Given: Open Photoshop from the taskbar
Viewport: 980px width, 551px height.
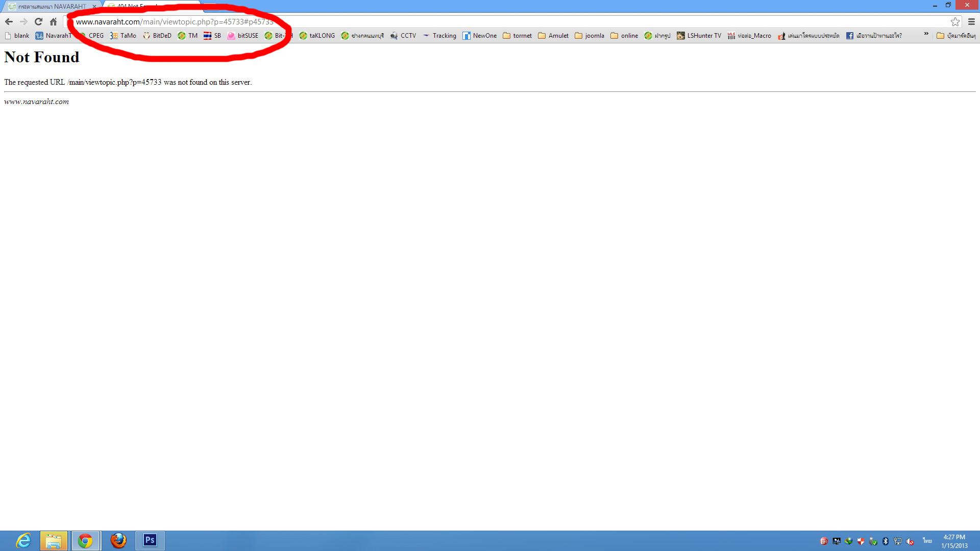Looking at the screenshot, I should (150, 540).
